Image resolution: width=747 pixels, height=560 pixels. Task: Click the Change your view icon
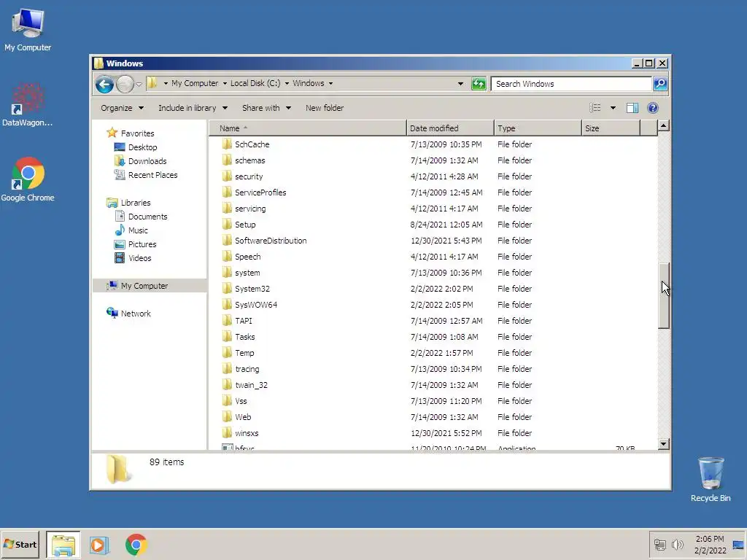point(595,108)
